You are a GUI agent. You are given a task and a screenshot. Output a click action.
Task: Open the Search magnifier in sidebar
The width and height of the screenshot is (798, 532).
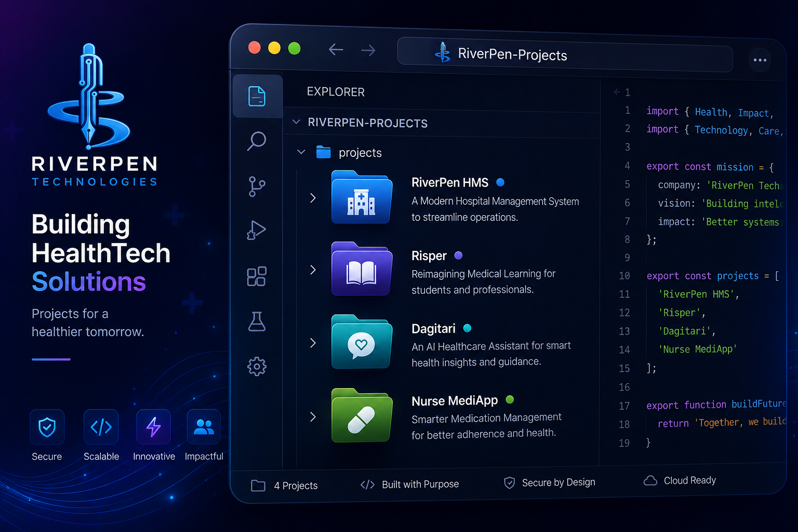tap(257, 141)
